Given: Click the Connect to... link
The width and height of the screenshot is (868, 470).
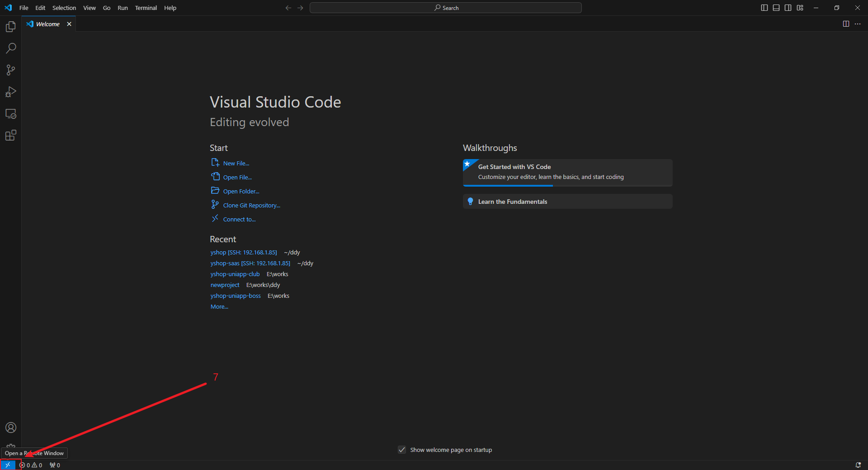Looking at the screenshot, I should point(239,220).
